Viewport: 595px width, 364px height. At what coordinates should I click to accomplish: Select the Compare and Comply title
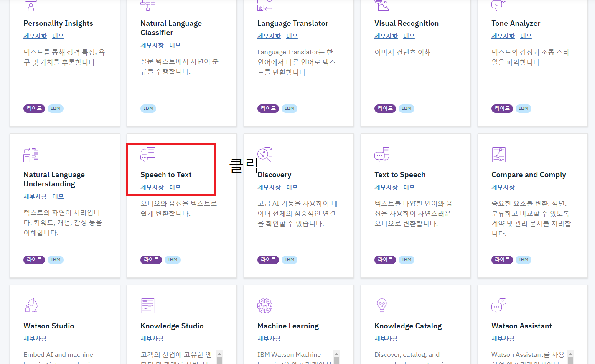click(x=529, y=175)
